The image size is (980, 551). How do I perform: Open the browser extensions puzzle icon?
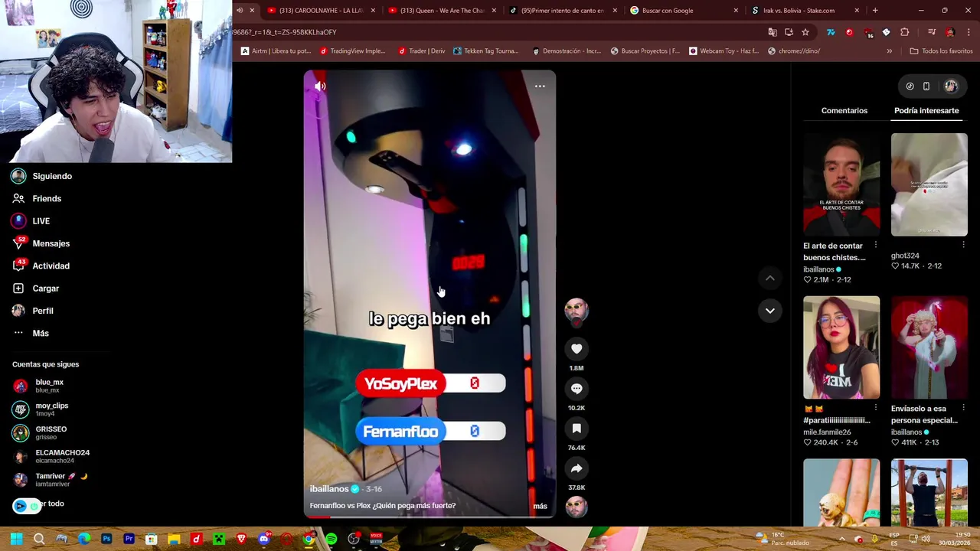[x=904, y=32]
